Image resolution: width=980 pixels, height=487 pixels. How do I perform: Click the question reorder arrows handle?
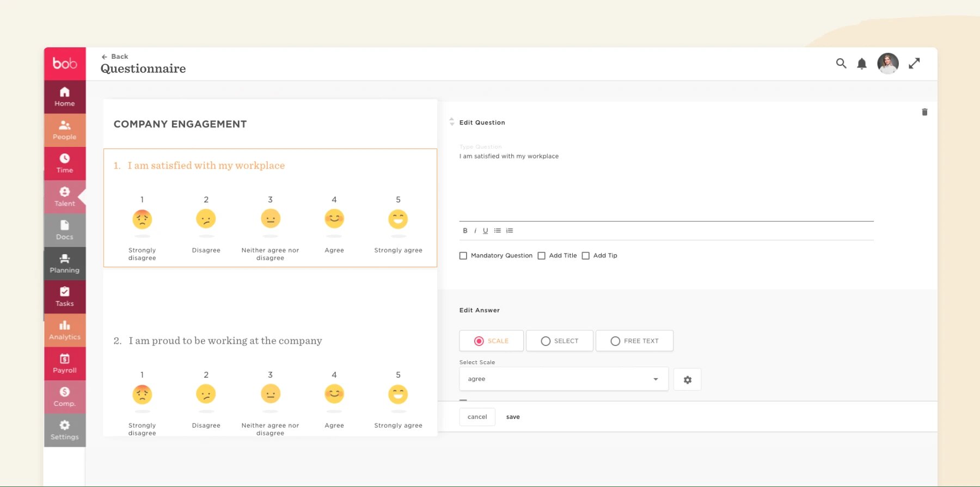click(451, 122)
